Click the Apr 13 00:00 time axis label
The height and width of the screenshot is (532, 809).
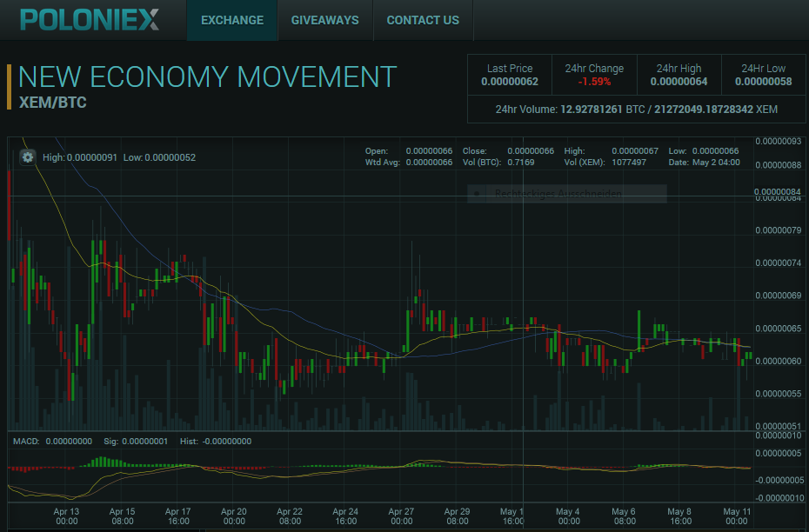click(67, 516)
